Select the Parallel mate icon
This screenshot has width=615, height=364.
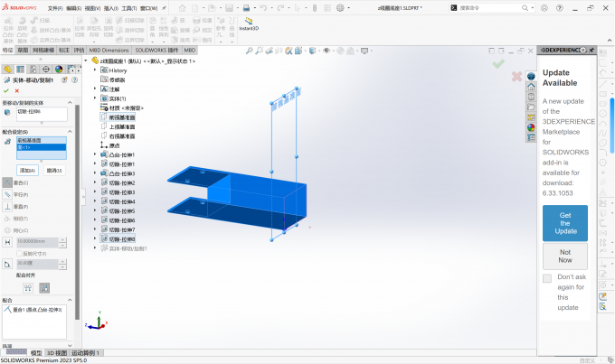(x=7, y=194)
